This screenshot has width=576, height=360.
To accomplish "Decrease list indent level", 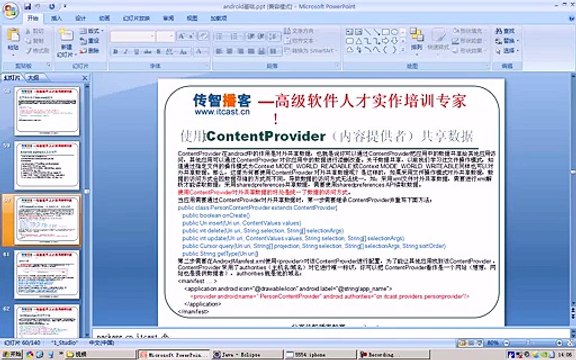I will pyautogui.click(x=251, y=36).
